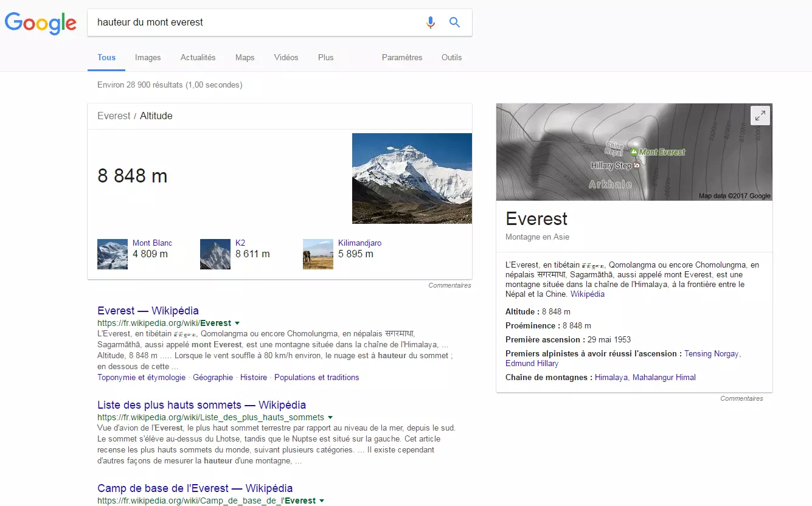This screenshot has width=812, height=506.
Task: Click the result count text
Action: 170,85
